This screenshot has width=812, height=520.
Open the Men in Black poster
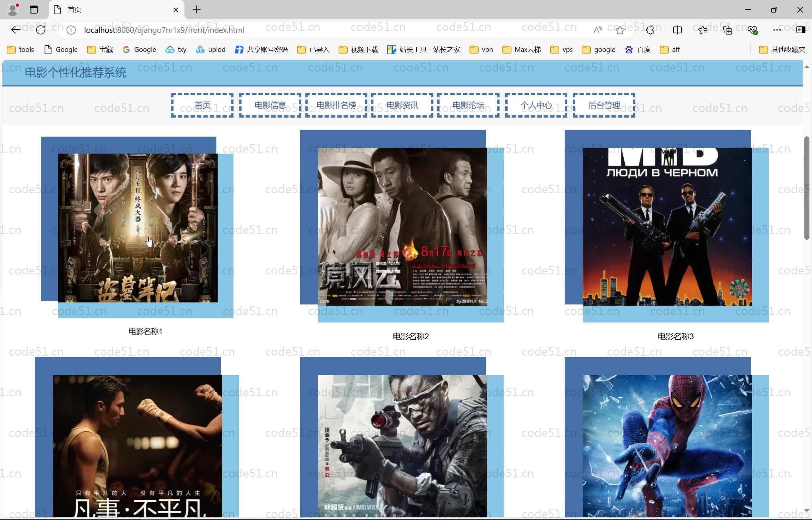pos(668,226)
